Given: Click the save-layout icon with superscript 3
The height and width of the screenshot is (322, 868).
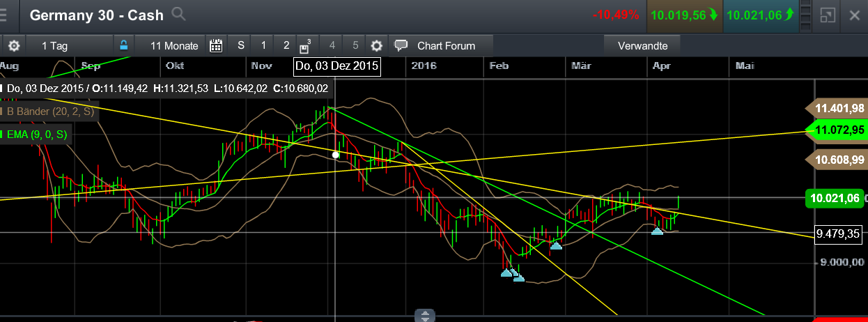Looking at the screenshot, I should (305, 46).
